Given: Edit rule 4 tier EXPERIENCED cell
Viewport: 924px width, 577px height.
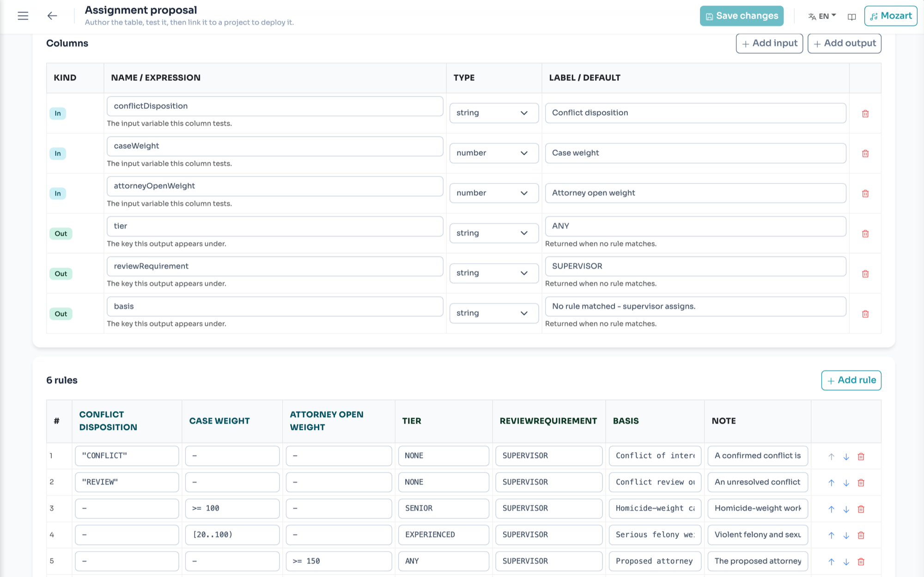Looking at the screenshot, I should (x=444, y=535).
